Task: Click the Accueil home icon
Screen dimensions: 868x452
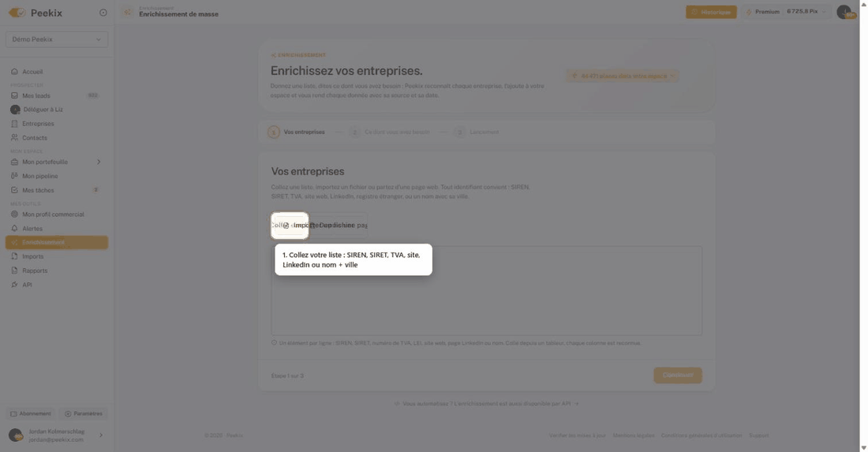Action: pyautogui.click(x=14, y=71)
